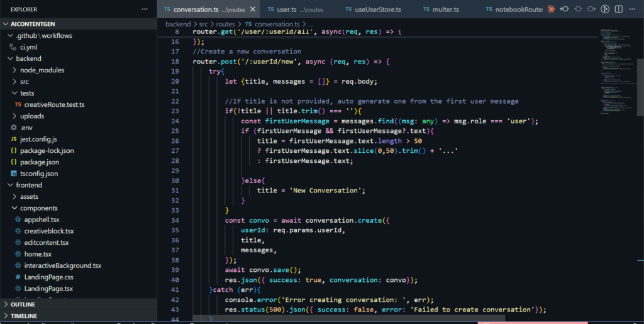Open the .env file with gear icon

click(x=26, y=128)
